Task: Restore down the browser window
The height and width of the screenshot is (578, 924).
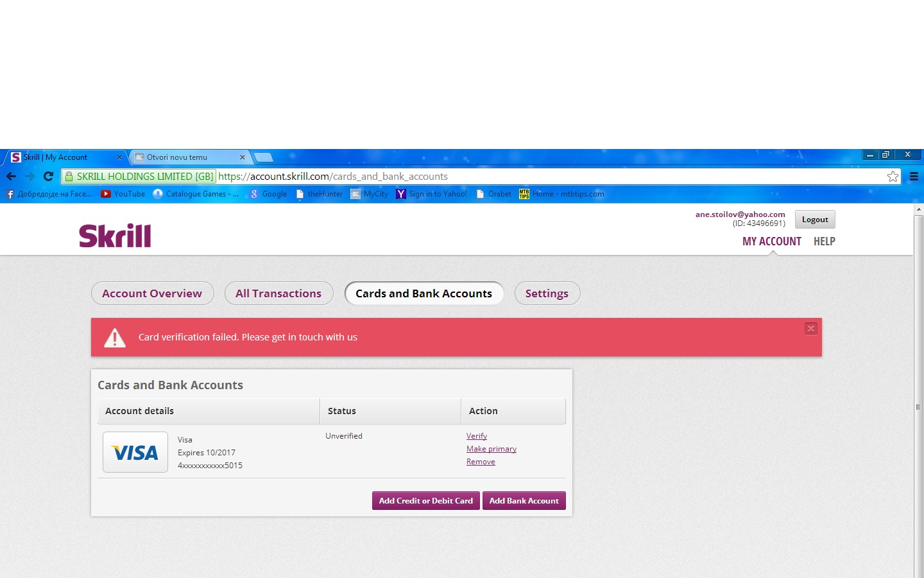Action: pyautogui.click(x=886, y=155)
